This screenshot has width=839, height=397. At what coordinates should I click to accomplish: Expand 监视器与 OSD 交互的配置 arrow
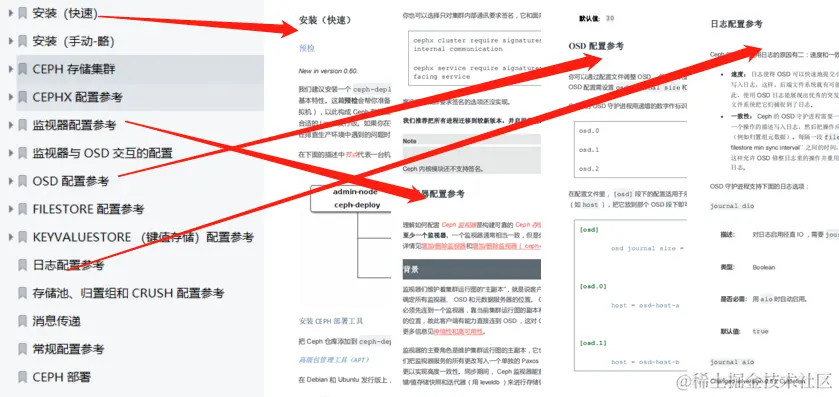pos(10,152)
